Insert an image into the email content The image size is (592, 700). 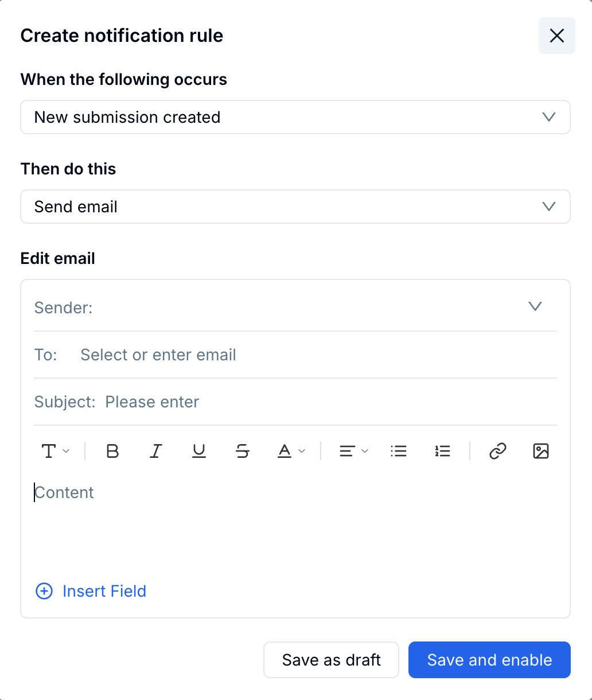pyautogui.click(x=540, y=451)
